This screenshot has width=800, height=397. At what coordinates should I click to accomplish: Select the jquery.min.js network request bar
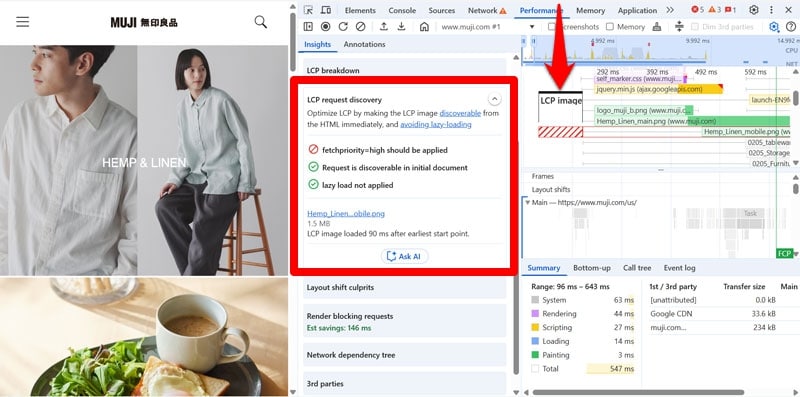(x=658, y=89)
